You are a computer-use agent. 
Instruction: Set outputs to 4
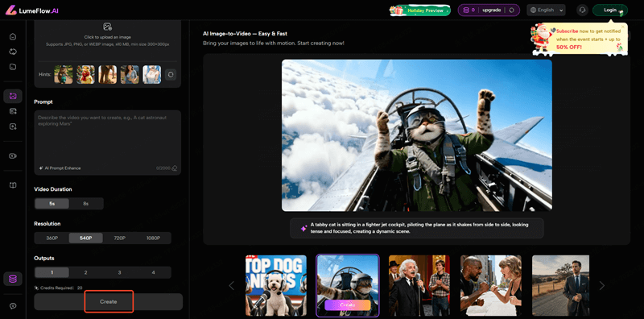tap(154, 272)
